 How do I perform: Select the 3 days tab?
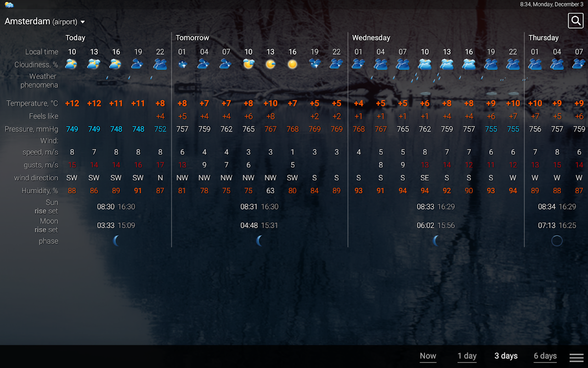[x=506, y=356]
